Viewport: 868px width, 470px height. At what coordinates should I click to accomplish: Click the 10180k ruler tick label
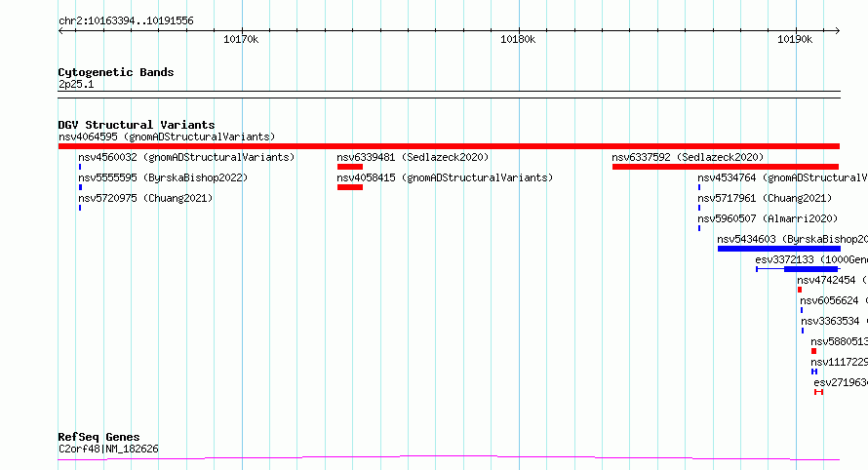pos(518,39)
